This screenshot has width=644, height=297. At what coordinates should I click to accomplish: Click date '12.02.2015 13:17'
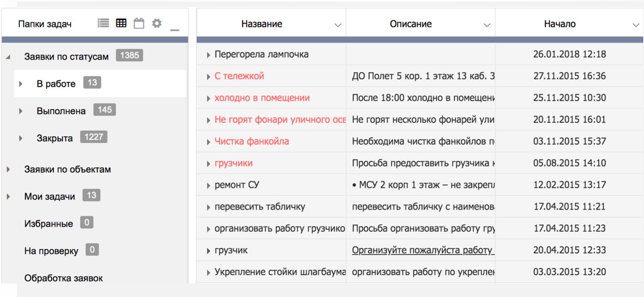pos(570,185)
